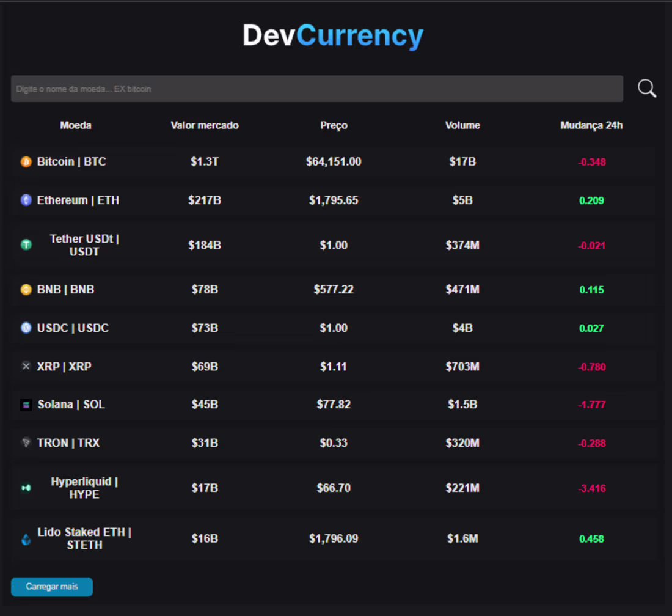Open the Tether USDt | USDT link
Screen dimensions: 672x616
pos(84,245)
